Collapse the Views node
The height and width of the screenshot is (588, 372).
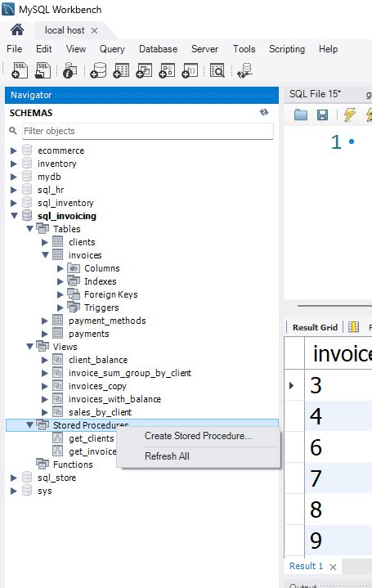29,347
